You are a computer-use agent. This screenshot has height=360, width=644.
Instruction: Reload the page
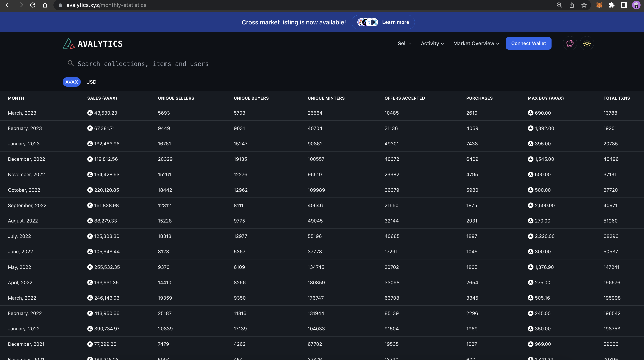pyautogui.click(x=33, y=5)
